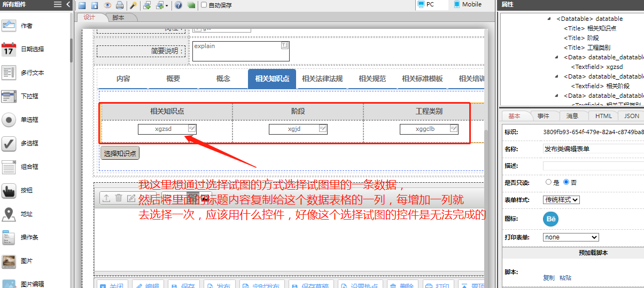
Task: Open the HTML properties tab
Action: click(x=603, y=116)
